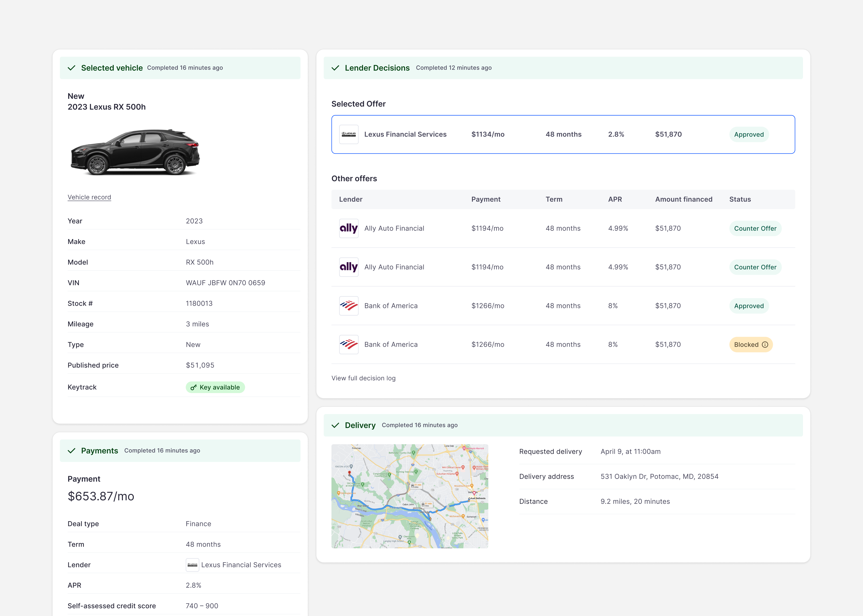Open View full decision log

pos(363,378)
